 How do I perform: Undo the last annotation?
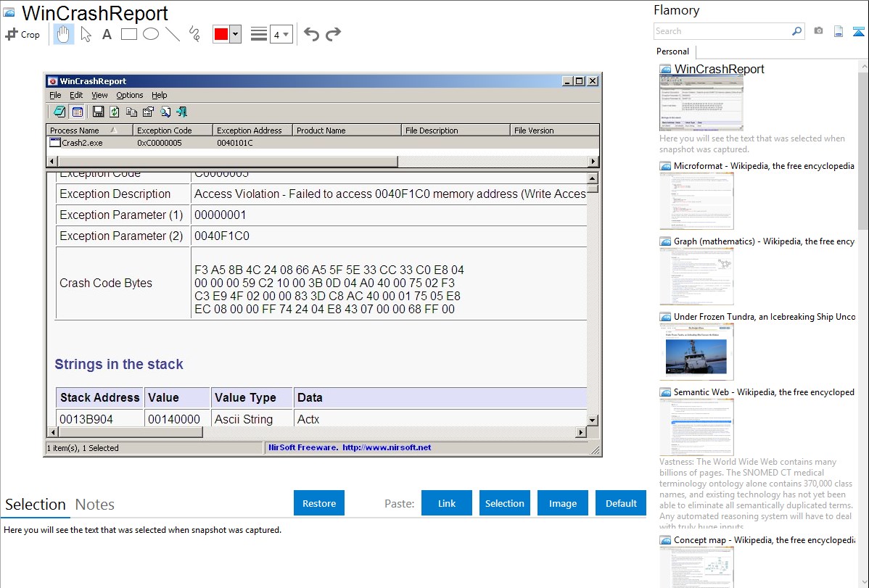(311, 34)
